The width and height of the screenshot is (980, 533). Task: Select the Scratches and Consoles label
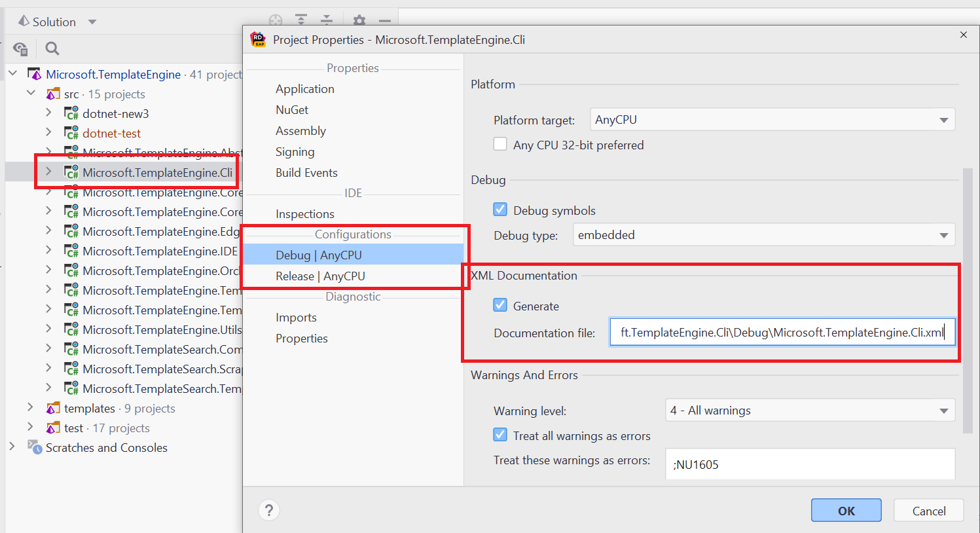tap(107, 447)
